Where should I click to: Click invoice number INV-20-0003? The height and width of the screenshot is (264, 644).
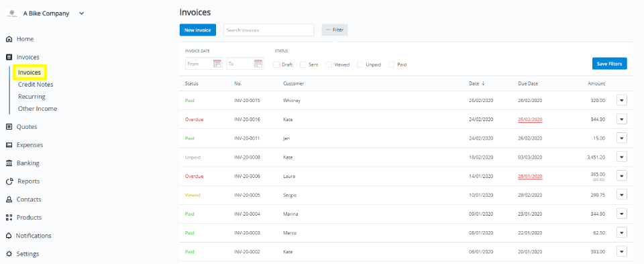(x=248, y=232)
